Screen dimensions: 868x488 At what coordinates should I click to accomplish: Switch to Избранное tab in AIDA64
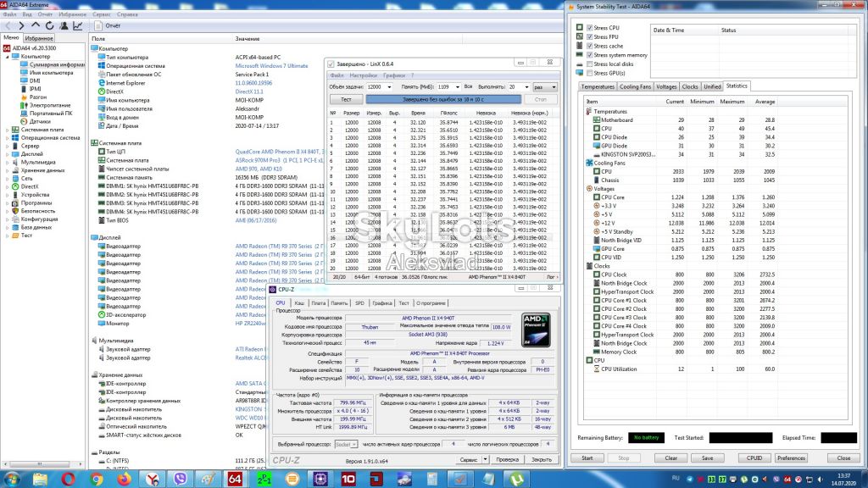[x=39, y=38]
